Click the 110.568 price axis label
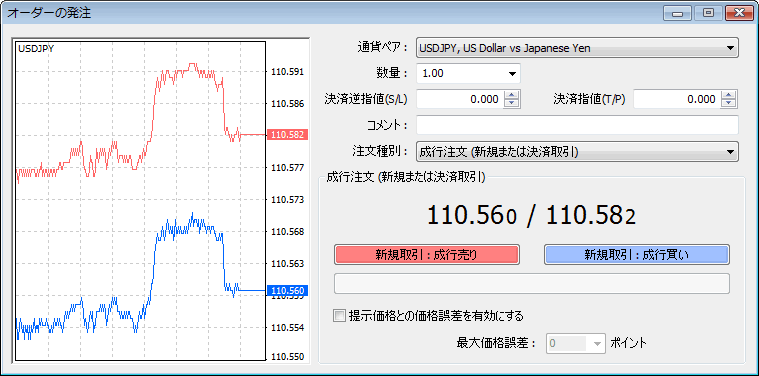Image resolution: width=759 pixels, height=376 pixels. (x=288, y=232)
